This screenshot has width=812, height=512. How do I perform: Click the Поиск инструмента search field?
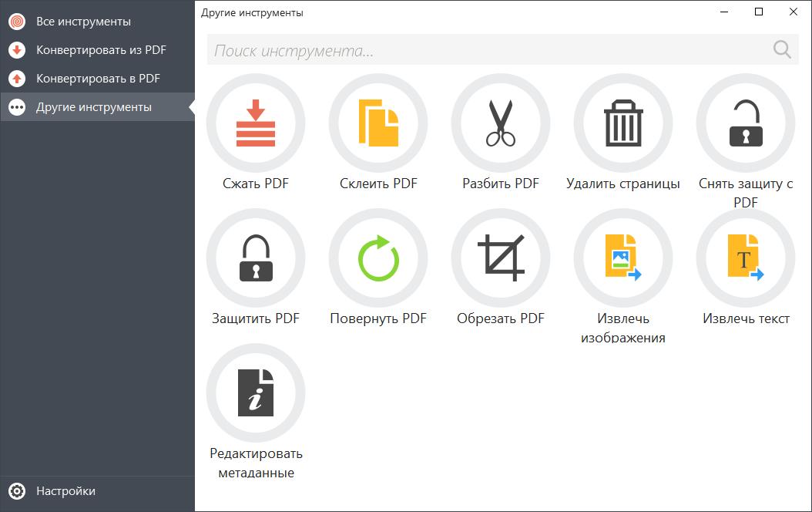click(485, 51)
